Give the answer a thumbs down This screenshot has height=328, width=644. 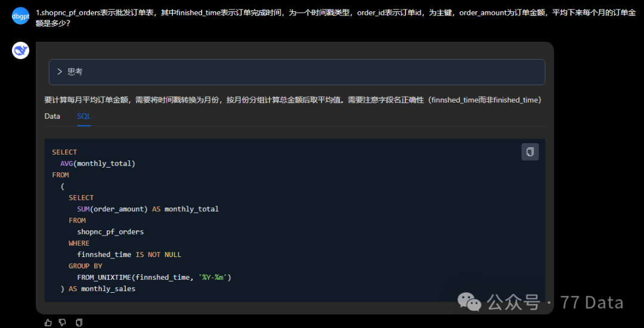coord(62,322)
